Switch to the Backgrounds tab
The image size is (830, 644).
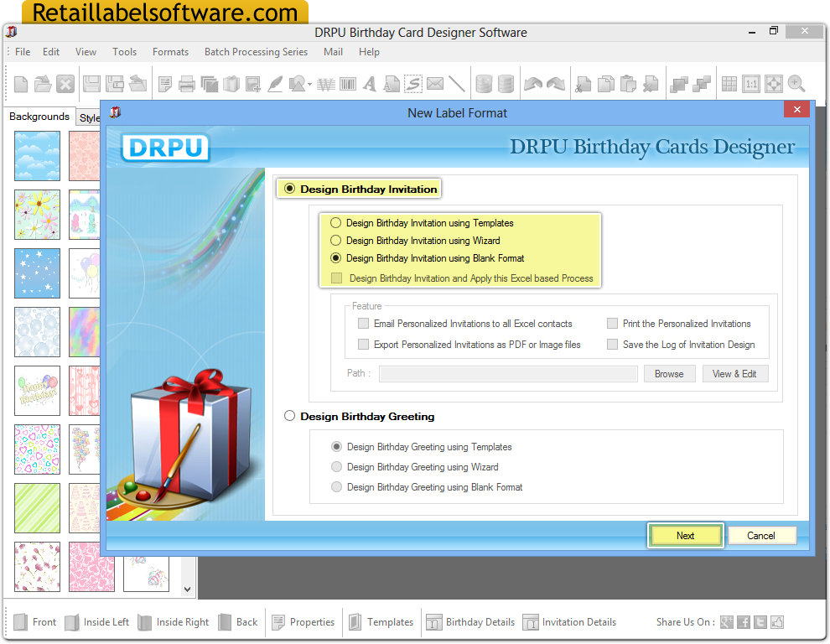[x=39, y=117]
